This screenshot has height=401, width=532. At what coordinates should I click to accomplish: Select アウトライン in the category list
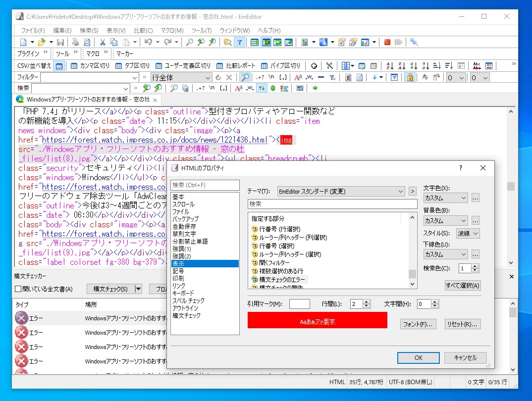185,308
